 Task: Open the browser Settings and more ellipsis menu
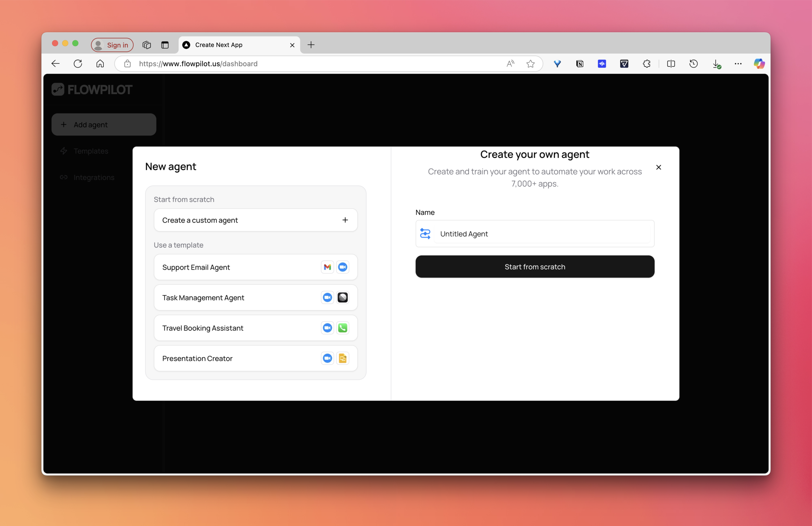pyautogui.click(x=738, y=64)
